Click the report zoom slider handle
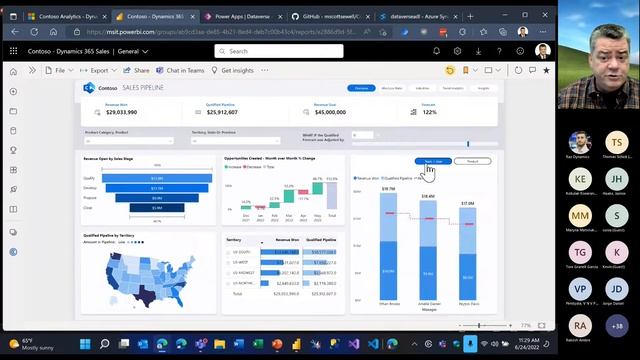The height and width of the screenshot is (360, 640). coord(479,325)
